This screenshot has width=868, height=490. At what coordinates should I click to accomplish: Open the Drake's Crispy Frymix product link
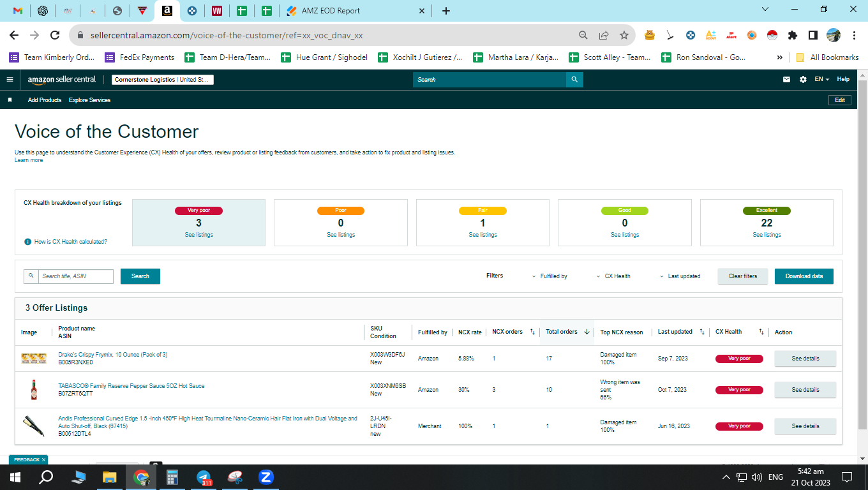click(113, 355)
